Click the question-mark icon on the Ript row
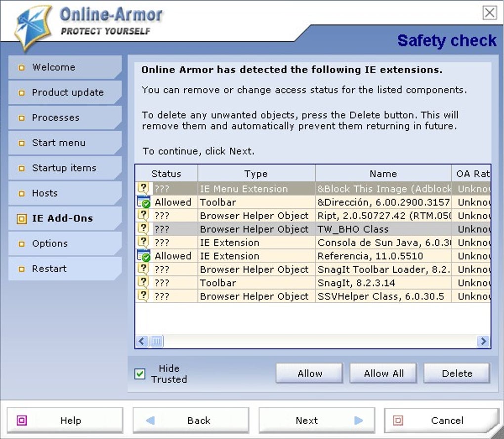Screen dimensions: 504x439 (143, 215)
